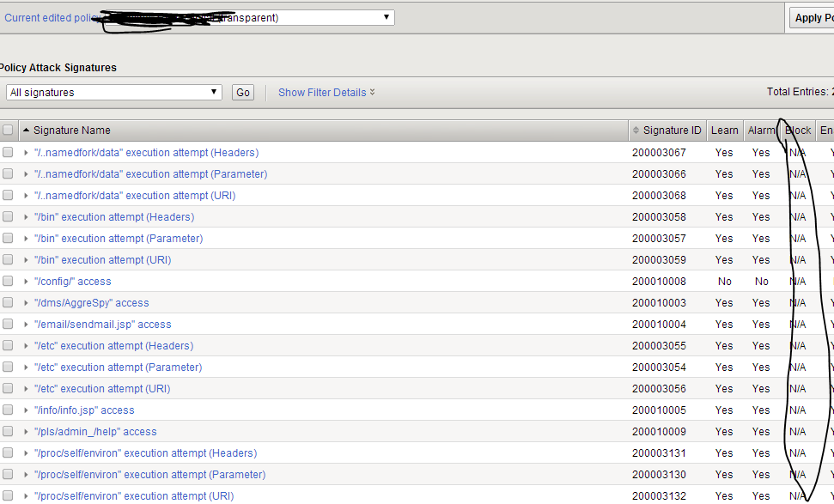The width and height of the screenshot is (834, 504).
Task: Open "/..namedfork/data" execution attempt (Headers) link
Action: click(x=146, y=153)
